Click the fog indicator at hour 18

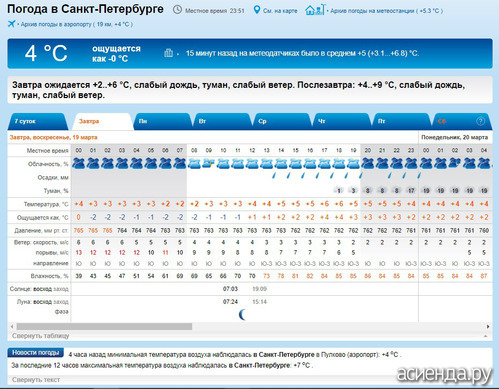pyautogui.click(x=339, y=191)
